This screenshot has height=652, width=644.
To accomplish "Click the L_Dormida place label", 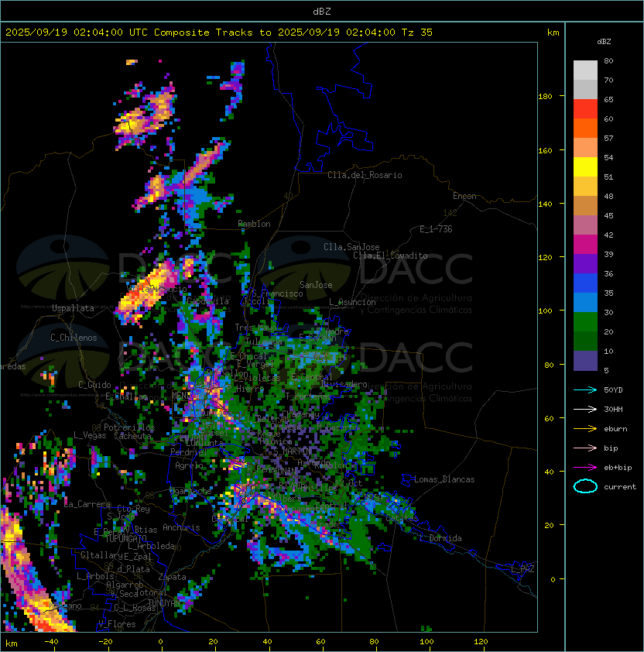I will pyautogui.click(x=440, y=538).
